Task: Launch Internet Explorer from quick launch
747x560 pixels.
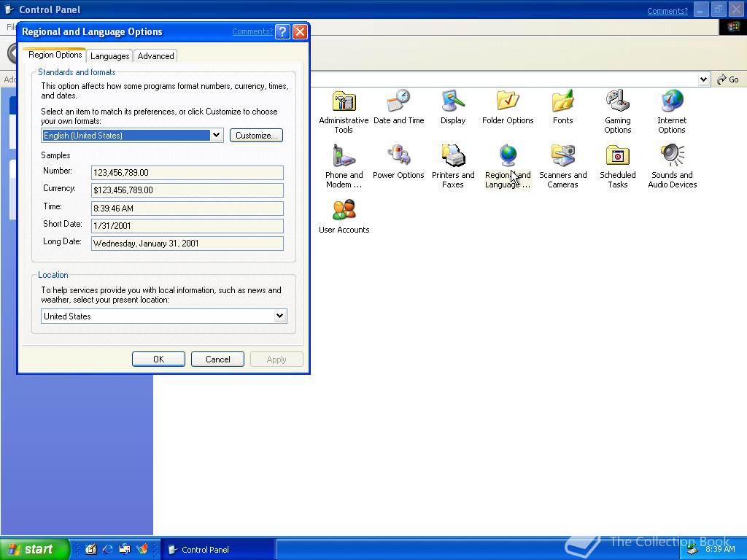Action: 108,549
